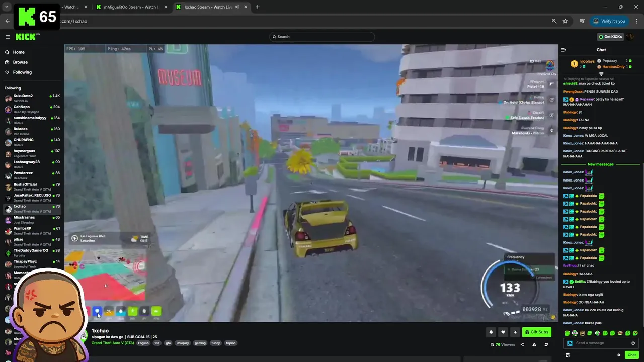Open chat settings gear icon
The width and height of the screenshot is (644, 362).
point(619,355)
